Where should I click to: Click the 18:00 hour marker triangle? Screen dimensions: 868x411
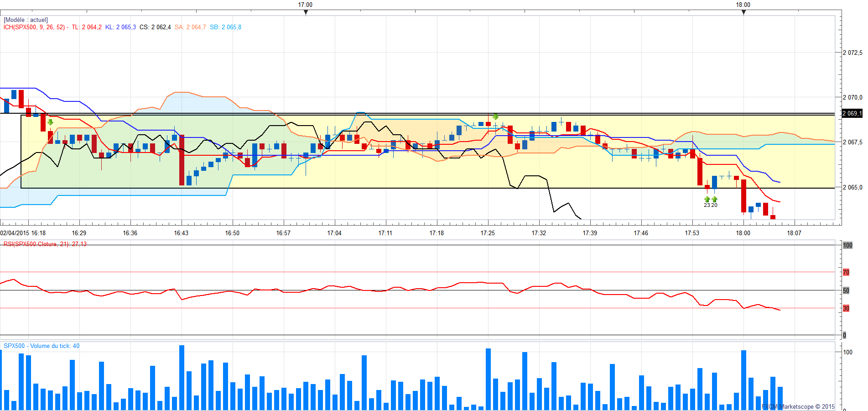point(743,12)
